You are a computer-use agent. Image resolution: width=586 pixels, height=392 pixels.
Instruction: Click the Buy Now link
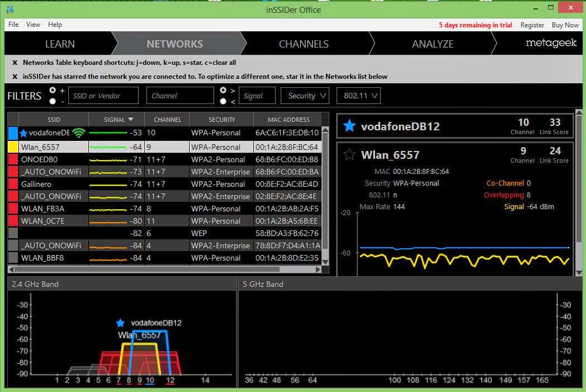(x=565, y=25)
